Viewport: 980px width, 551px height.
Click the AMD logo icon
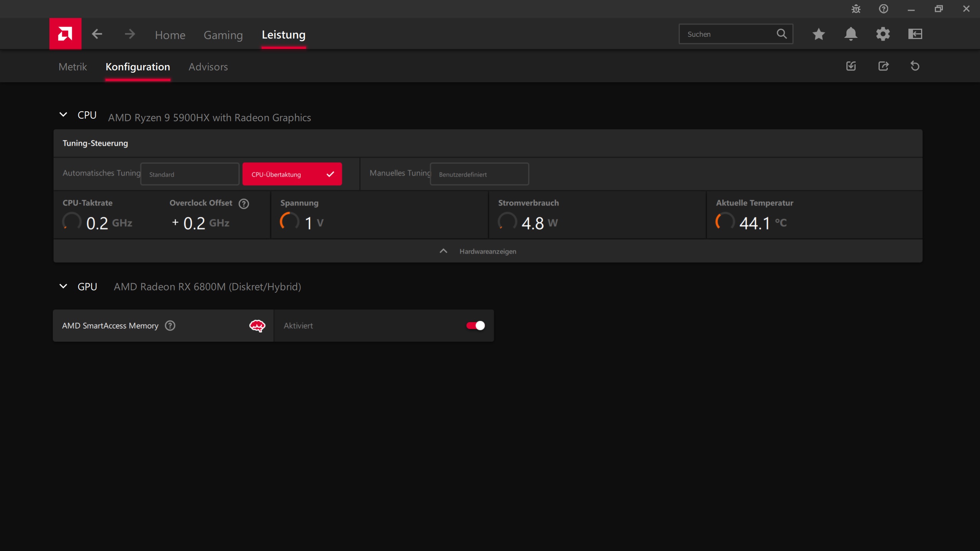[x=65, y=34]
